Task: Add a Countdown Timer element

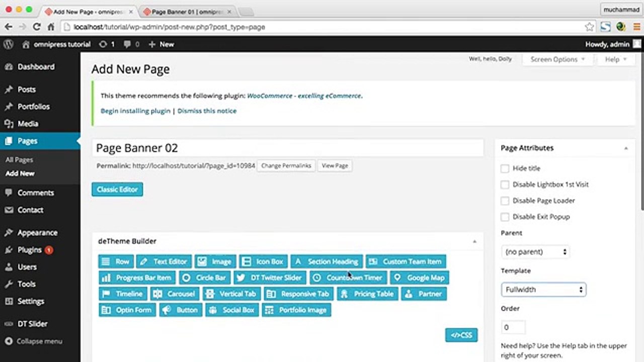Action: click(348, 278)
